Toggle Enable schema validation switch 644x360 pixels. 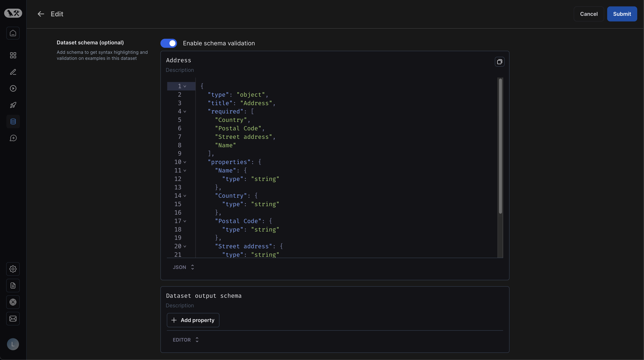pos(169,43)
